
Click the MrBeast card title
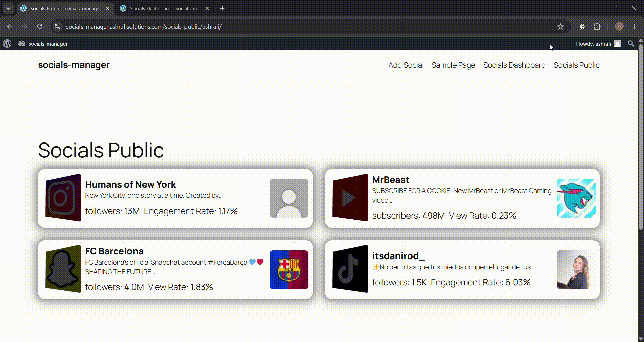[x=391, y=180]
